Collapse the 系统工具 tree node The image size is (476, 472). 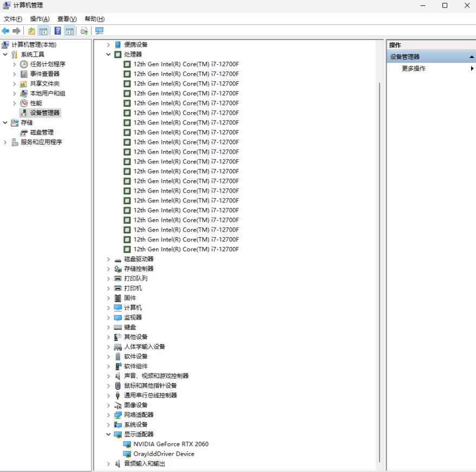click(x=5, y=54)
